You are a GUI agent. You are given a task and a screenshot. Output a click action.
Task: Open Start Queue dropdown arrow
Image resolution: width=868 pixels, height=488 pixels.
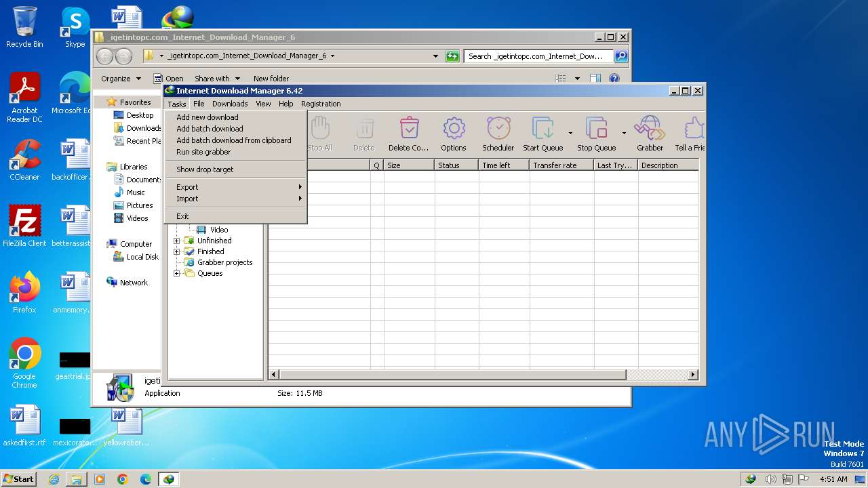[x=570, y=133]
